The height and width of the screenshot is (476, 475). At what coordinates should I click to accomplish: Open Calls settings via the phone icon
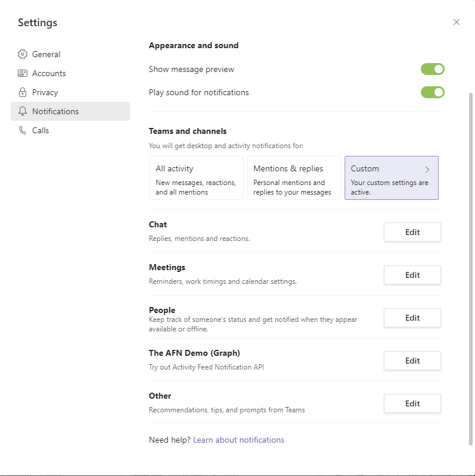tap(23, 130)
